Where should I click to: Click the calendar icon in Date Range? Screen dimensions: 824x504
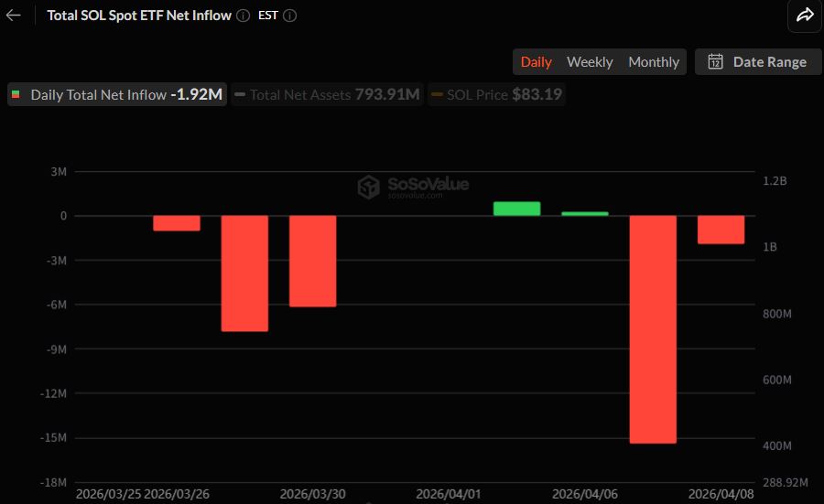(716, 62)
